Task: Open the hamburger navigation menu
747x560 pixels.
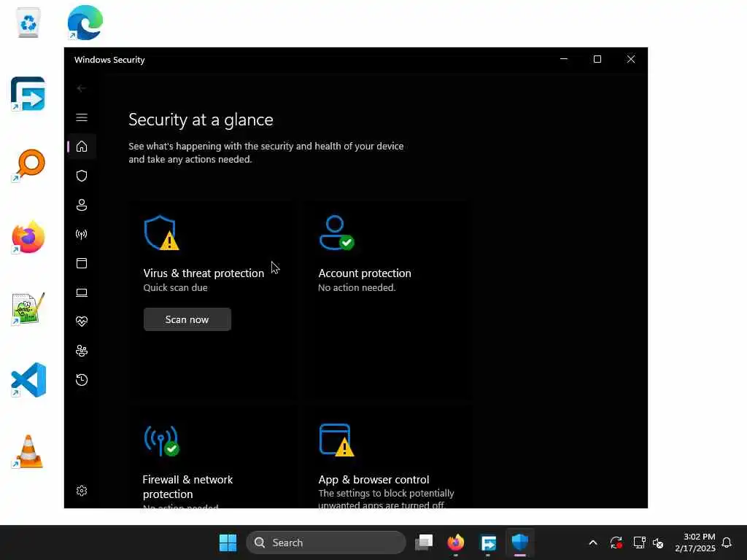Action: 82,117
